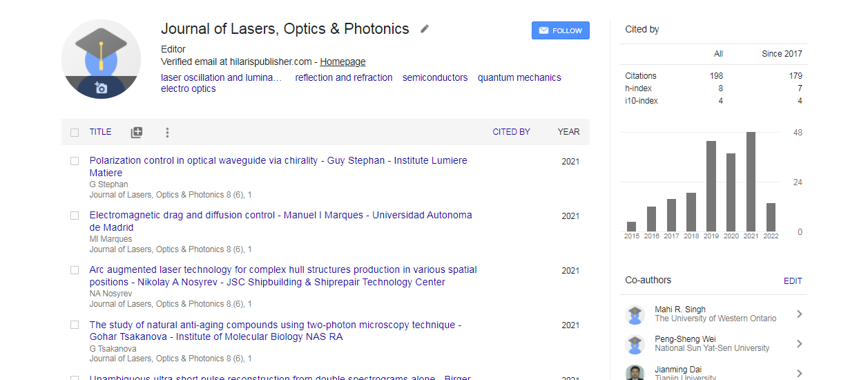This screenshot has height=380, width=868.
Task: Expand Peng-Sheng Wei co-author chevron
Action: [799, 344]
